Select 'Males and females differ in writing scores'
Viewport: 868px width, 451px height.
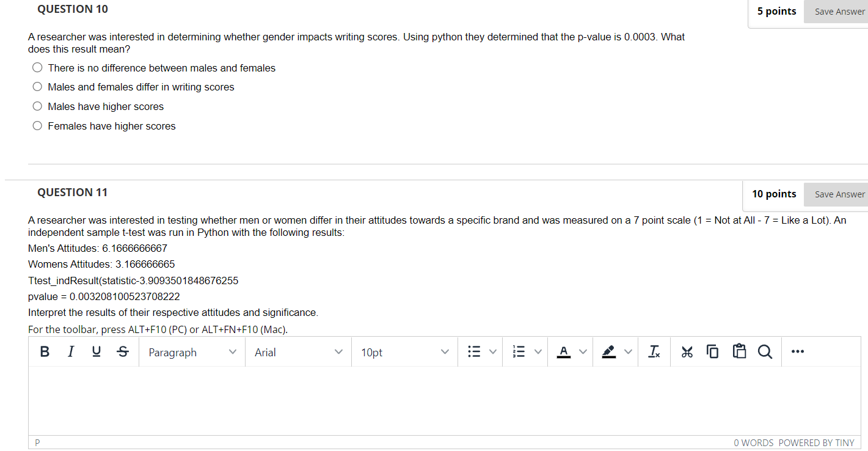pos(37,86)
